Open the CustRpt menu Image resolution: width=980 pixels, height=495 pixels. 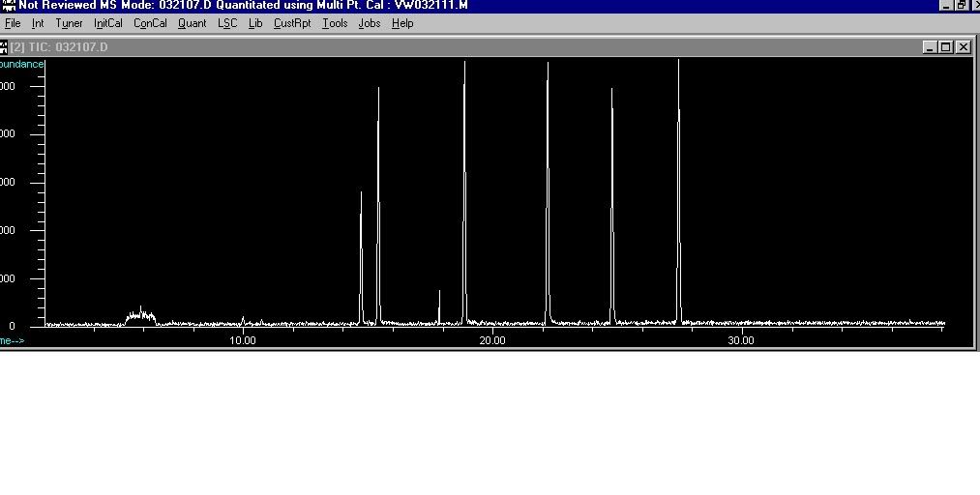292,23
